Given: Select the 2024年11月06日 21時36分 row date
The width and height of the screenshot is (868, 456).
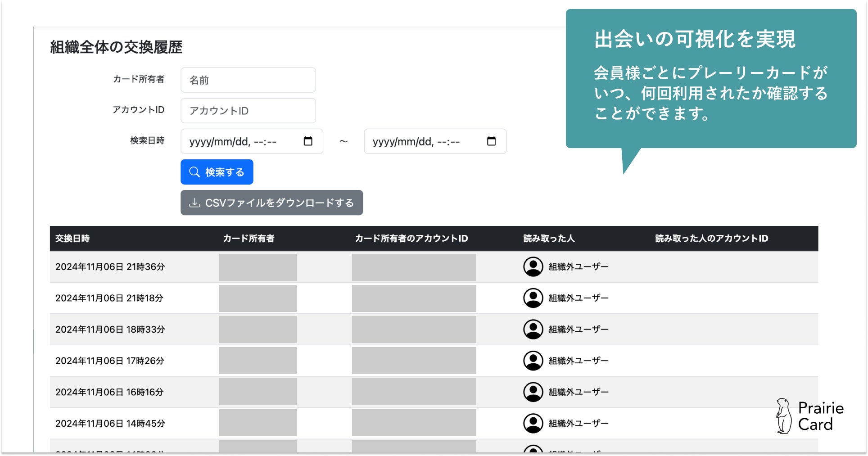Looking at the screenshot, I should click(110, 267).
